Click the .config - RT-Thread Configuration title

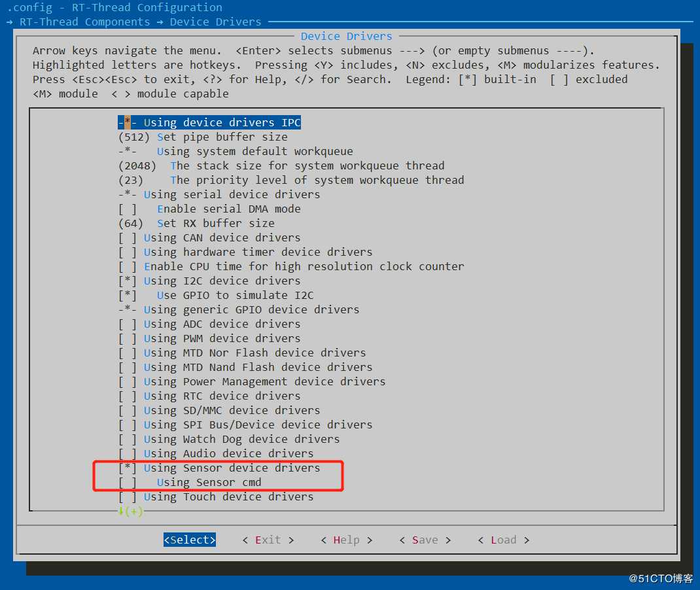[x=114, y=8]
